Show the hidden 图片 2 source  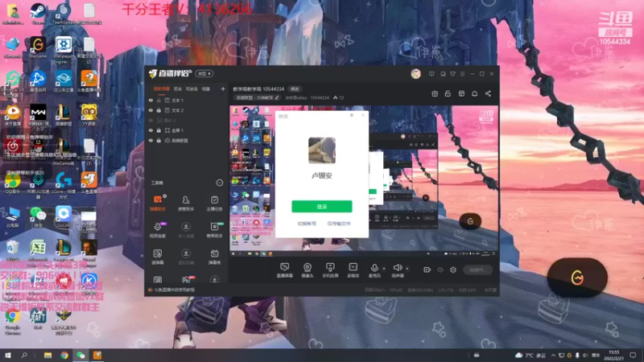[151, 120]
